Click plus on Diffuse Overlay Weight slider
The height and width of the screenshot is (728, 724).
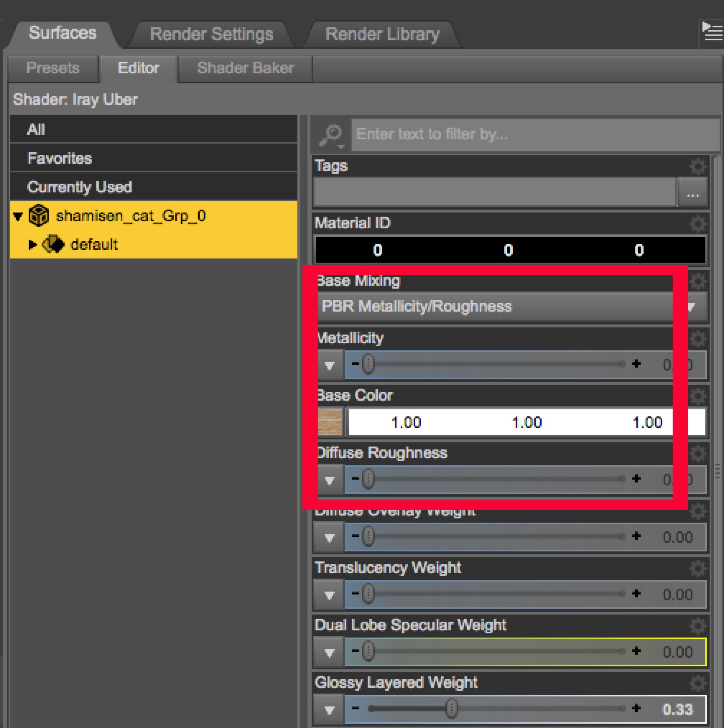click(x=636, y=536)
